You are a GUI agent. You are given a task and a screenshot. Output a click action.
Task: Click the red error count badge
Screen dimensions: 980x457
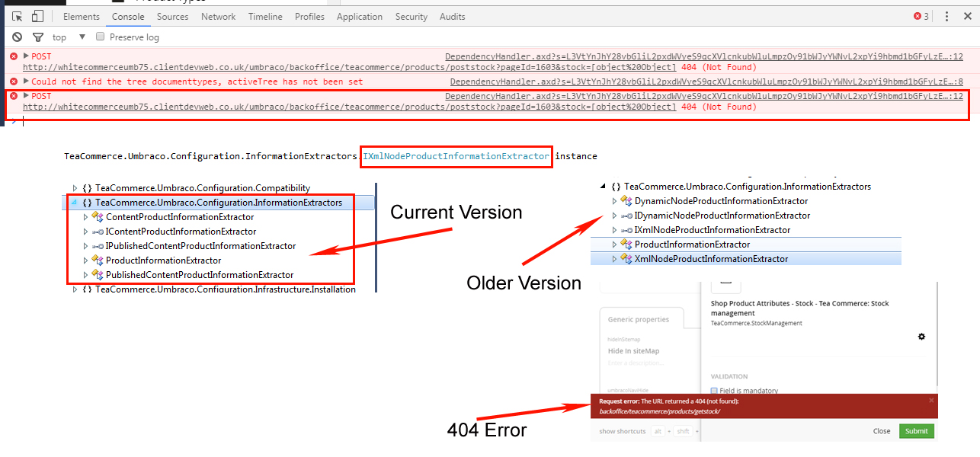(921, 17)
